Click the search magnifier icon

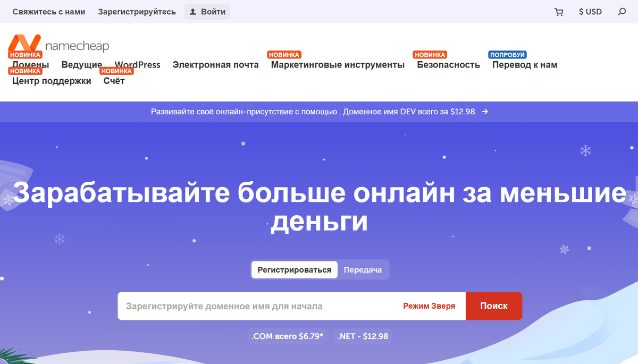tap(622, 12)
